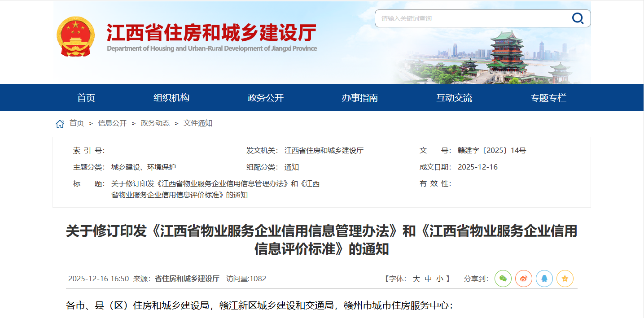Click 信息公开 breadcrumb link
This screenshot has width=644, height=318.
click(x=112, y=123)
